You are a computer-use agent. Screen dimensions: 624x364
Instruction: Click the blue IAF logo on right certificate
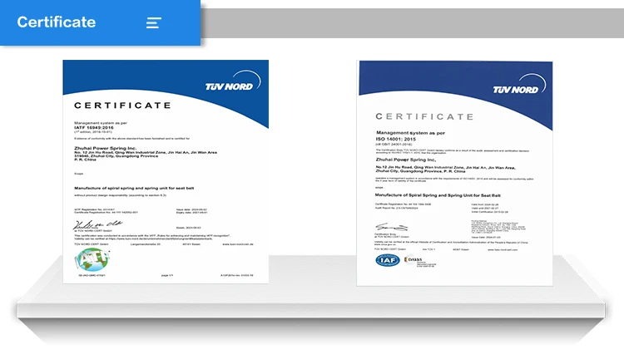click(388, 260)
